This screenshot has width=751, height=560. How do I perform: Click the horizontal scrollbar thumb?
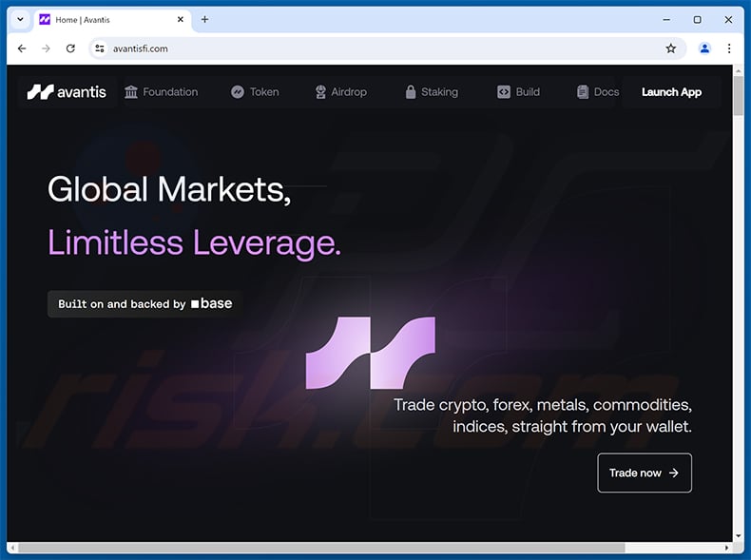[x=322, y=547]
